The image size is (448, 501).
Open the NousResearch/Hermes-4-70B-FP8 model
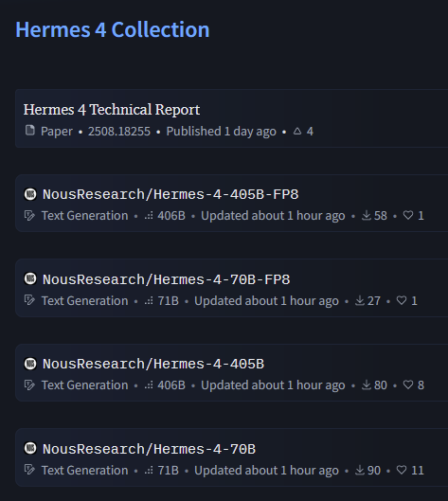click(166, 279)
